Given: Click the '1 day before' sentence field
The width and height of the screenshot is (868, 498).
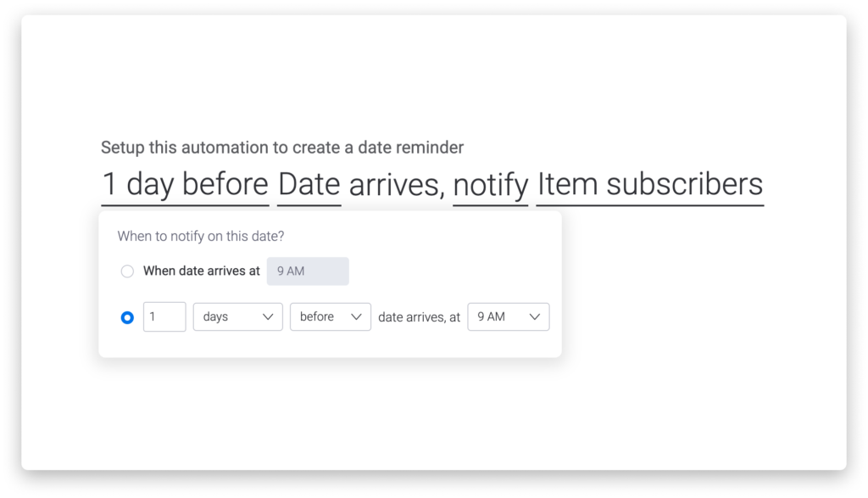Looking at the screenshot, I should pyautogui.click(x=185, y=184).
